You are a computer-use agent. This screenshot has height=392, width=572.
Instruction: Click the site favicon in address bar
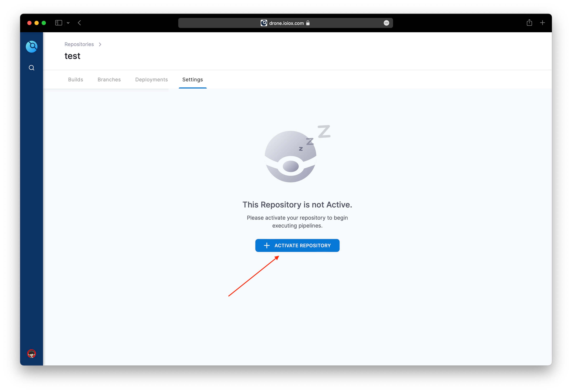(x=264, y=23)
